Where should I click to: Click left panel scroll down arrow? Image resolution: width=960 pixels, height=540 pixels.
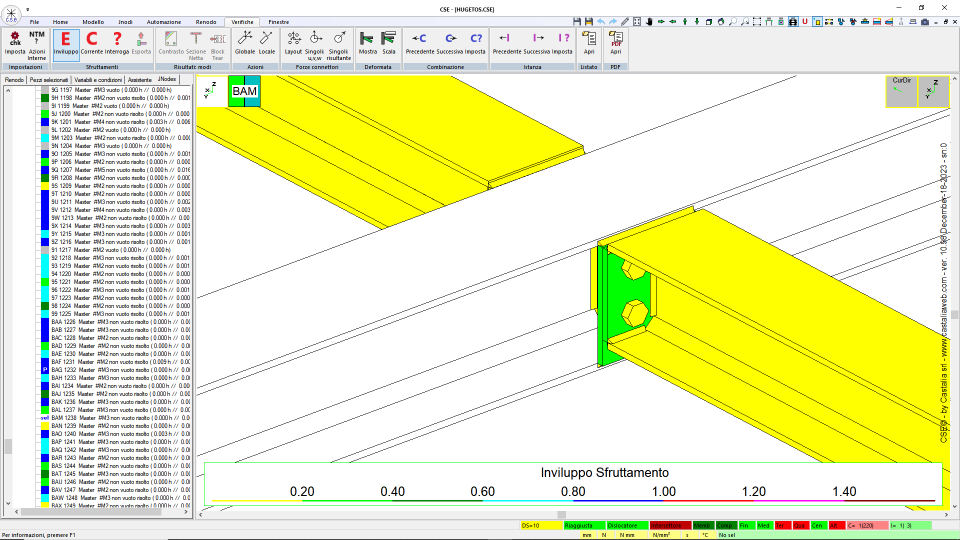tap(8, 504)
